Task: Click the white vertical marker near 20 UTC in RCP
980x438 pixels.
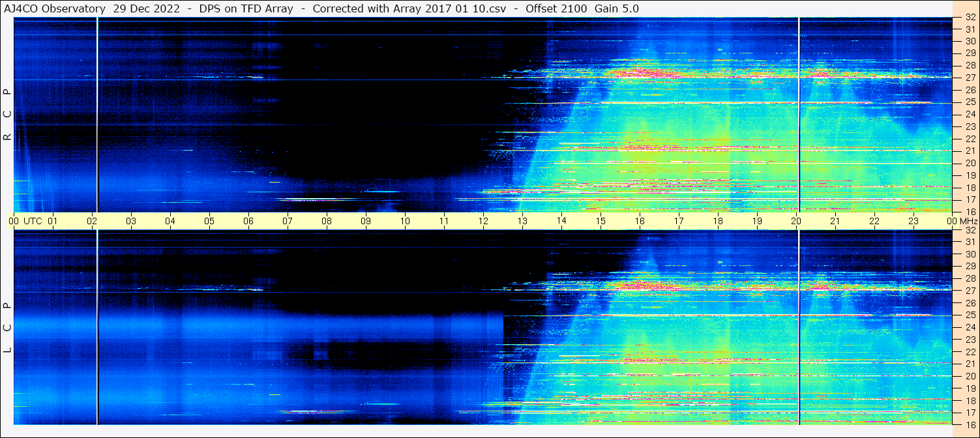Action: click(x=799, y=115)
